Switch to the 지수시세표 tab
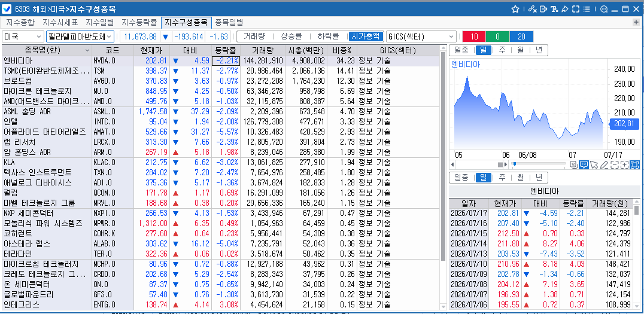The height and width of the screenshot is (314, 644). (60, 22)
